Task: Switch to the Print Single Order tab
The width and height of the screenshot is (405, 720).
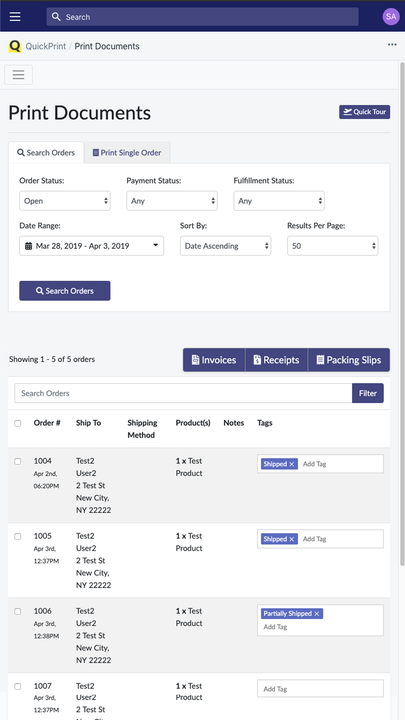Action: pos(127,152)
